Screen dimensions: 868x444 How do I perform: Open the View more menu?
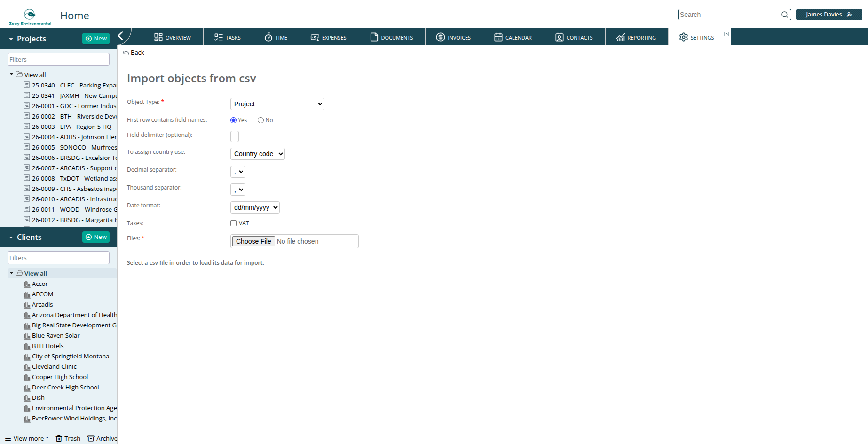coord(27,438)
